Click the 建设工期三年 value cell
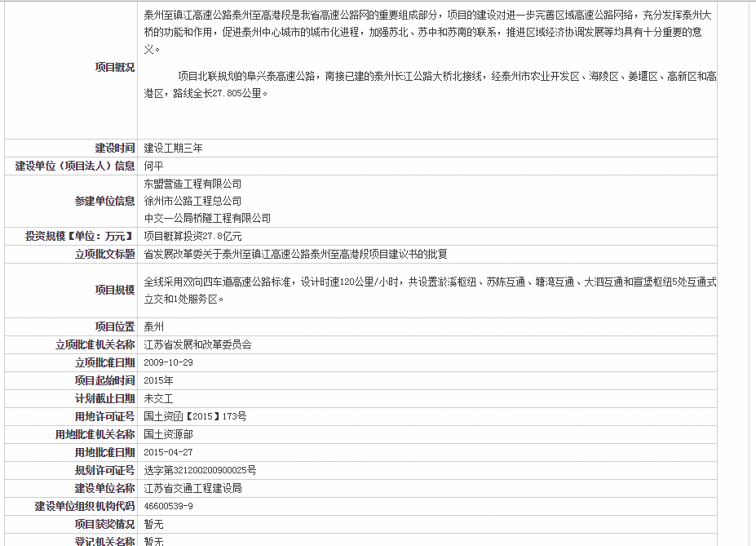 click(x=173, y=148)
